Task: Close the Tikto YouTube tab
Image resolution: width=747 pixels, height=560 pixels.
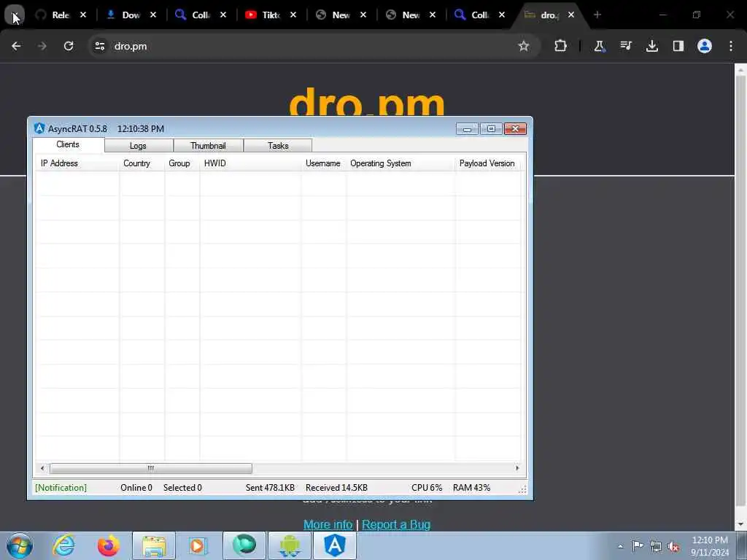Action: pyautogui.click(x=293, y=15)
